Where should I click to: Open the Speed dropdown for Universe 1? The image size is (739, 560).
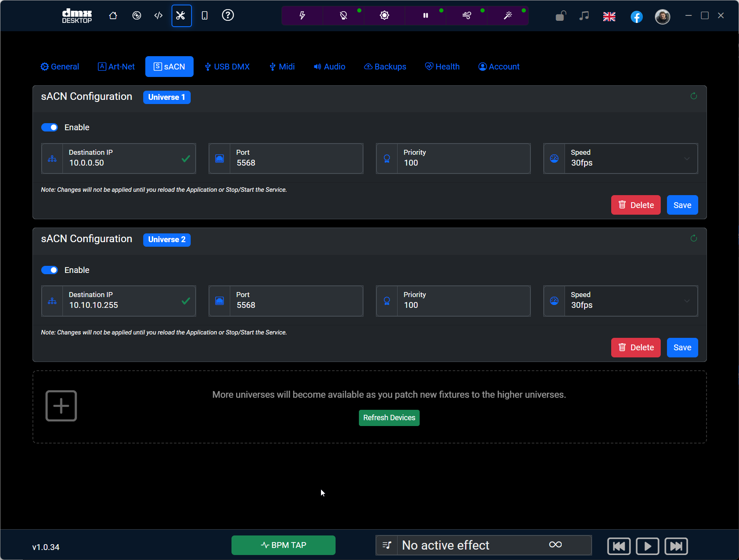tap(687, 159)
